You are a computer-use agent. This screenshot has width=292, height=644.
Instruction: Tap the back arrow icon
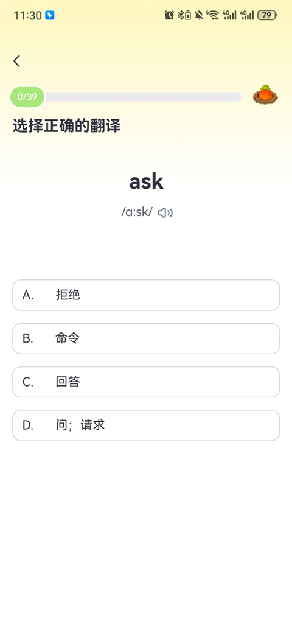click(x=16, y=61)
